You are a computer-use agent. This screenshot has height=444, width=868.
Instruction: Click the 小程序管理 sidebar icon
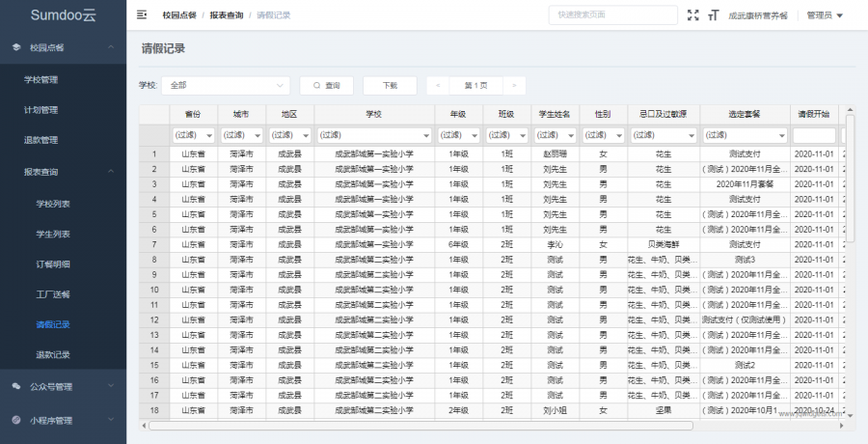16,420
